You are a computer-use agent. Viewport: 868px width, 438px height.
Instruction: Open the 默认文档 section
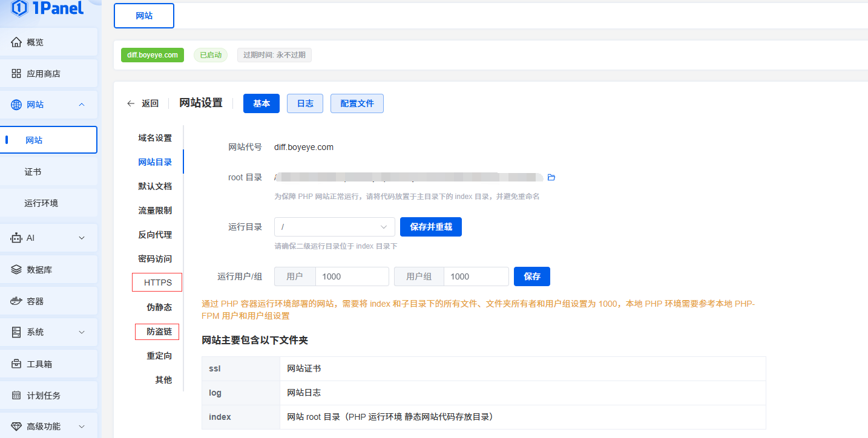[155, 186]
